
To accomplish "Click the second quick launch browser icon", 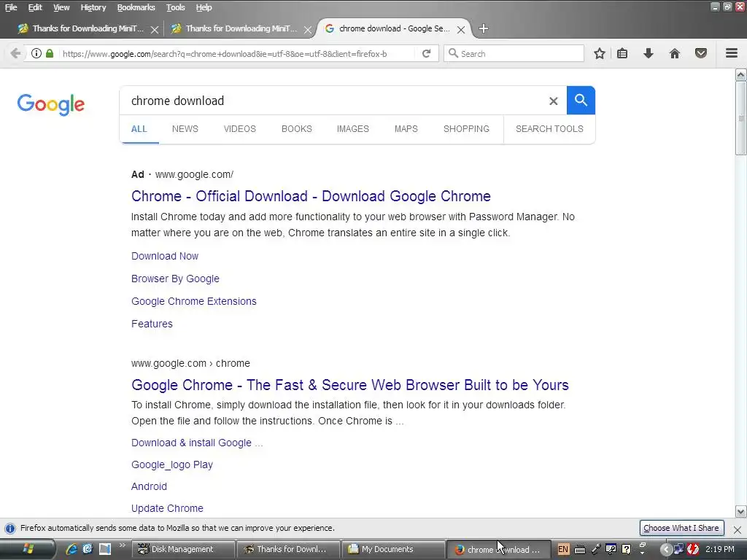I will 88,549.
